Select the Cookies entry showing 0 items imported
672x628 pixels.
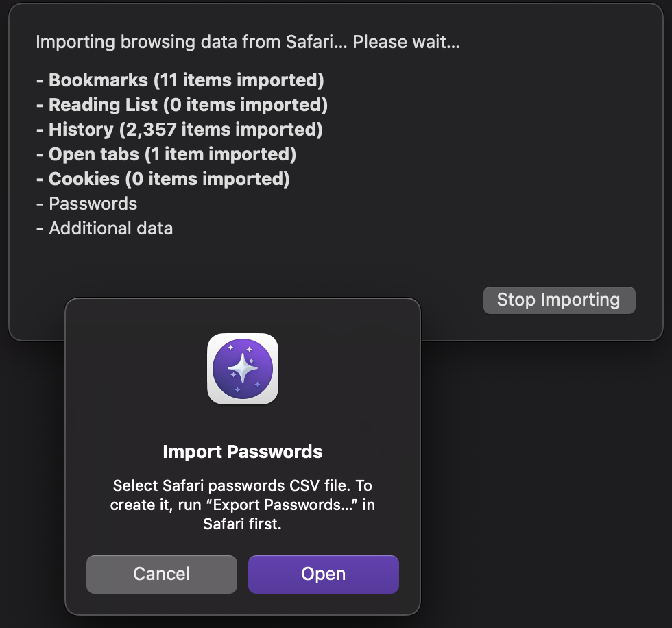(x=169, y=179)
